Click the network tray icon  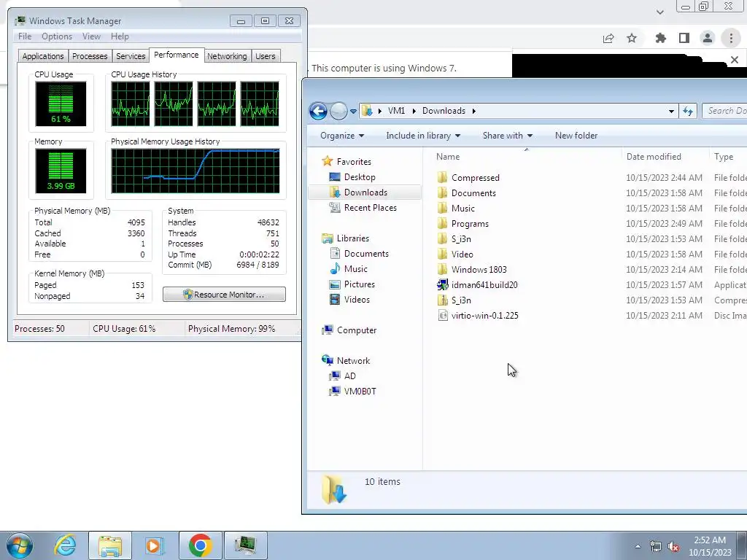click(656, 546)
